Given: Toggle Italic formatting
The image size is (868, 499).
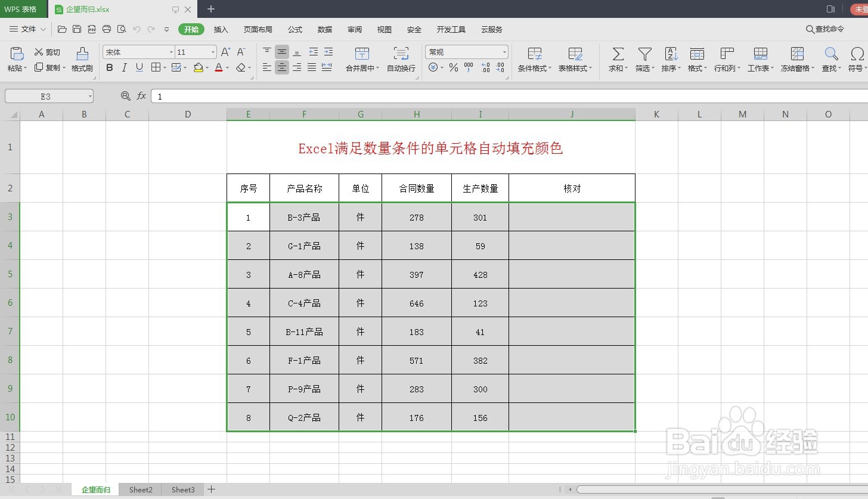Looking at the screenshot, I should pyautogui.click(x=125, y=67).
